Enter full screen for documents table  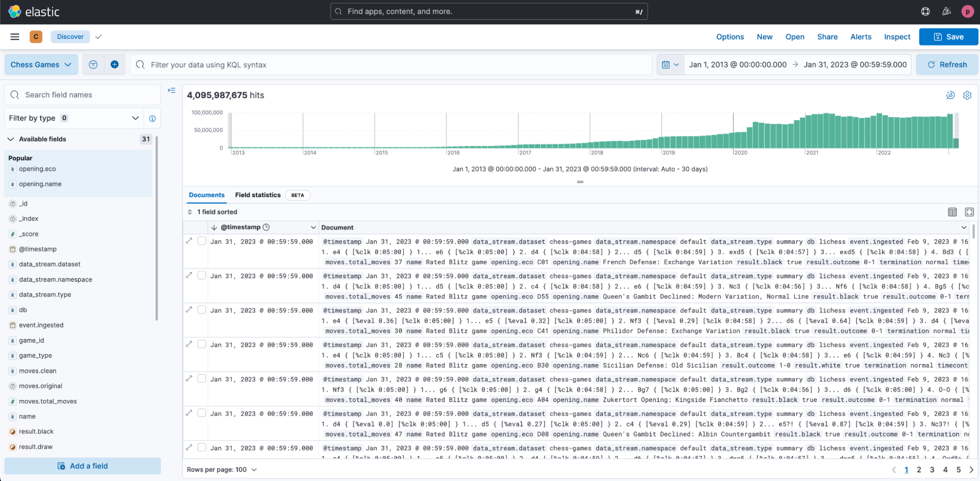[969, 212]
